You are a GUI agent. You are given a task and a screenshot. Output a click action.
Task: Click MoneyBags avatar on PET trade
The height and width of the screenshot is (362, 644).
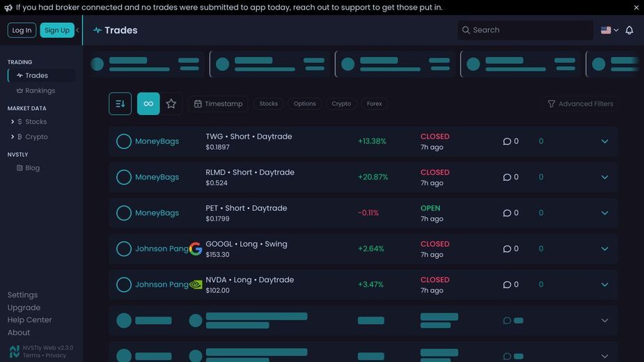(124, 213)
